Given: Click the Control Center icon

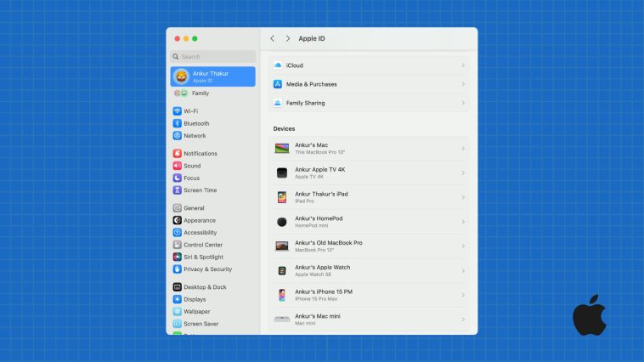Looking at the screenshot, I should (177, 245).
